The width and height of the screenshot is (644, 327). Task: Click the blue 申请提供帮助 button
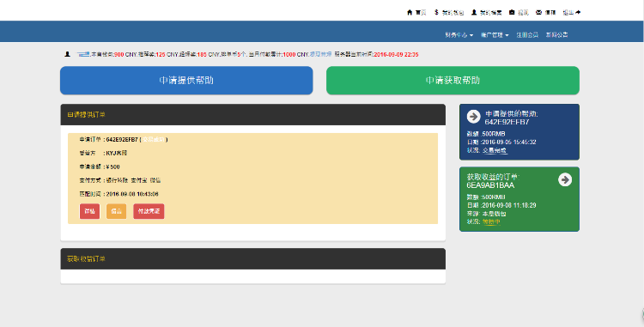pyautogui.click(x=186, y=81)
